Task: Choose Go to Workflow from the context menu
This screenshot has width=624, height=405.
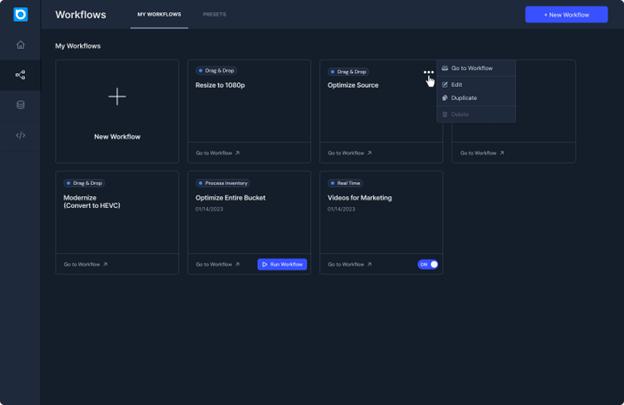Action: [471, 68]
